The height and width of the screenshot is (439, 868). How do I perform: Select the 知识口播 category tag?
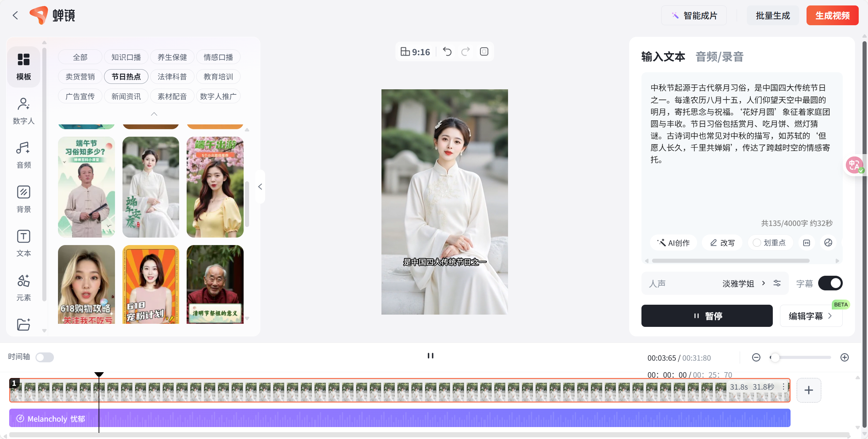(126, 57)
